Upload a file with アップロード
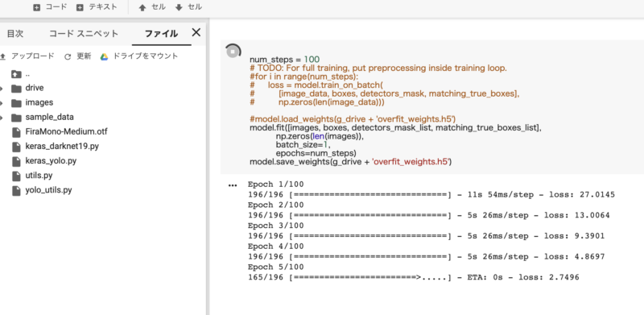This screenshot has width=644, height=315. 27,56
